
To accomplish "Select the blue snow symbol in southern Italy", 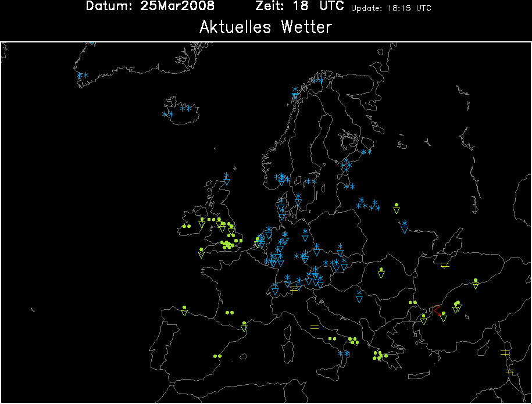I will point(344,353).
